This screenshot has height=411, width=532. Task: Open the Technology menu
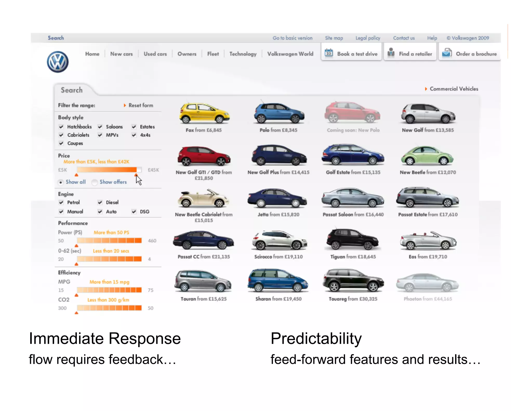click(x=243, y=54)
